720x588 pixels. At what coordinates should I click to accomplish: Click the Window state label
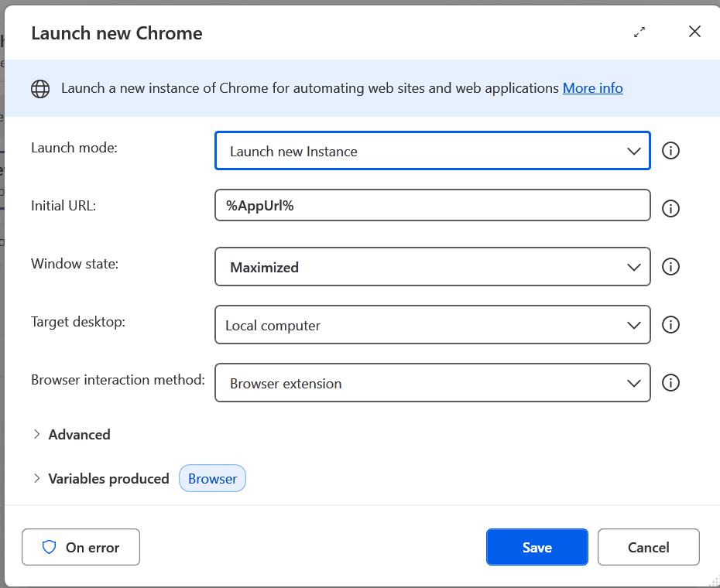tap(75, 264)
